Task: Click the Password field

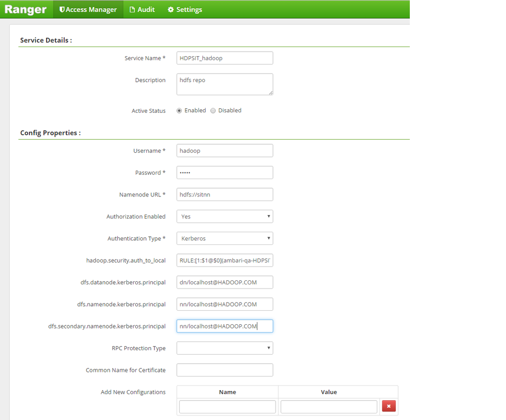Action: coord(224,173)
